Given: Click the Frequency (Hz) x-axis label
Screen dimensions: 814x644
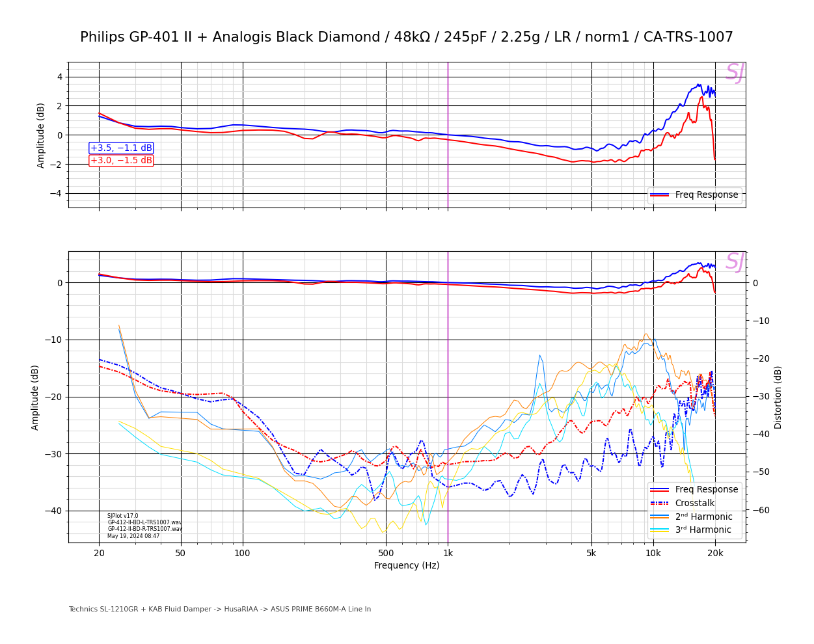Looking at the screenshot, I should (x=407, y=565).
